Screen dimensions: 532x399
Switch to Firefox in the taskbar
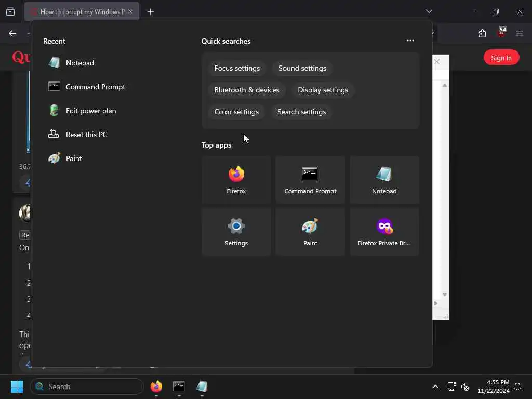[x=156, y=387]
